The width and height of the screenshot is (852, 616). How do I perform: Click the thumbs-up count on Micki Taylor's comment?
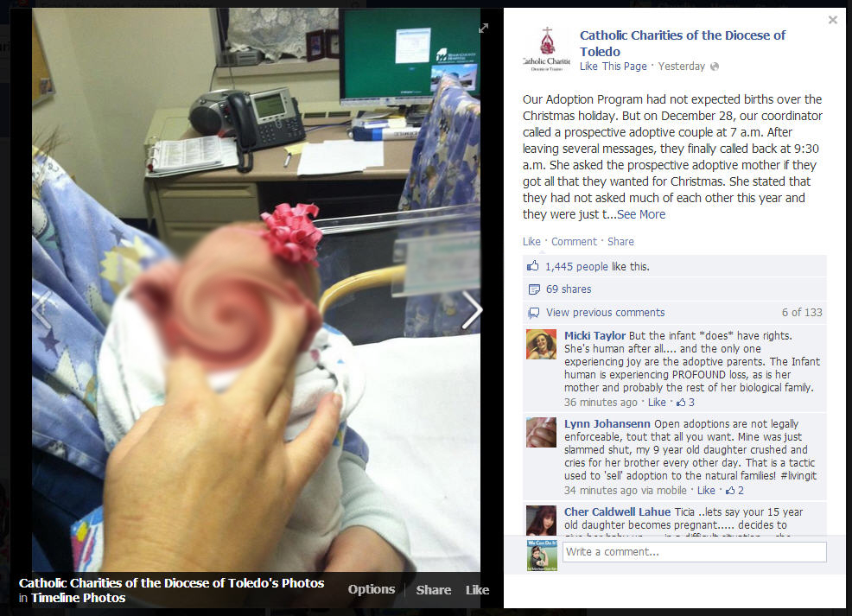tap(685, 403)
